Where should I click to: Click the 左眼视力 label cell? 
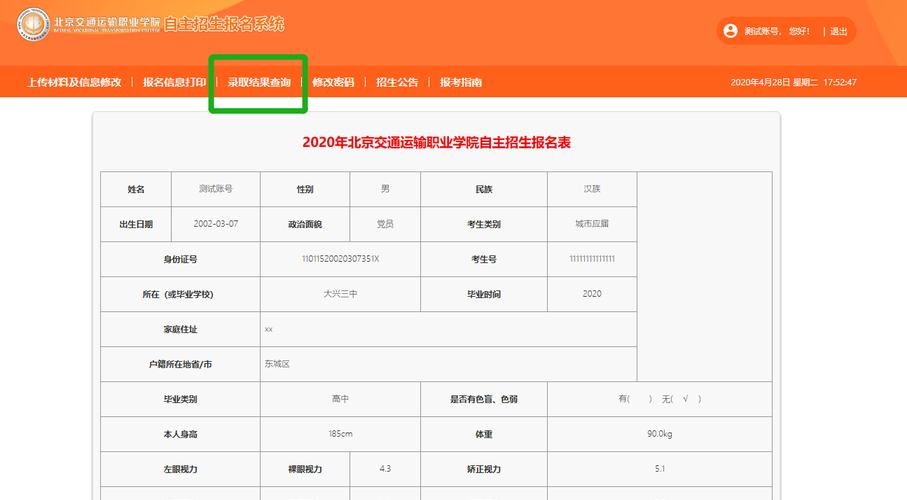[180, 469]
